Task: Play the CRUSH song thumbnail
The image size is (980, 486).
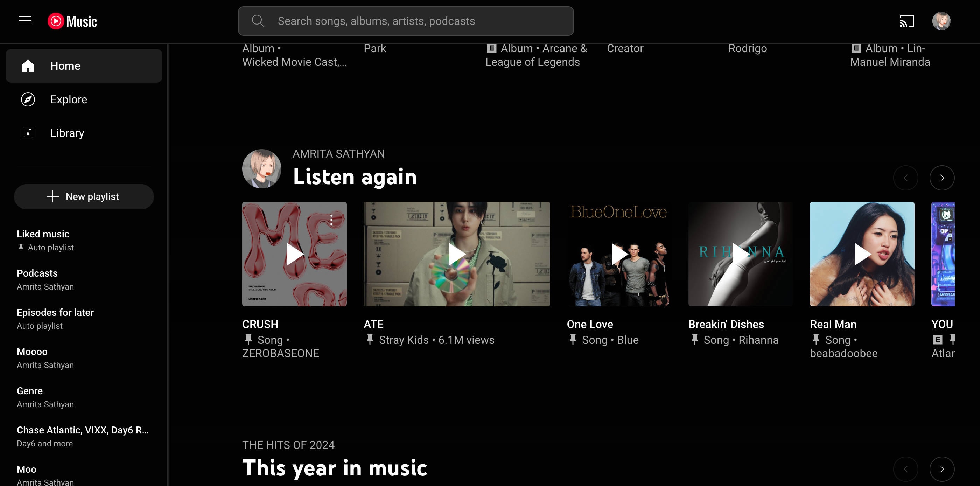Action: pyautogui.click(x=294, y=254)
